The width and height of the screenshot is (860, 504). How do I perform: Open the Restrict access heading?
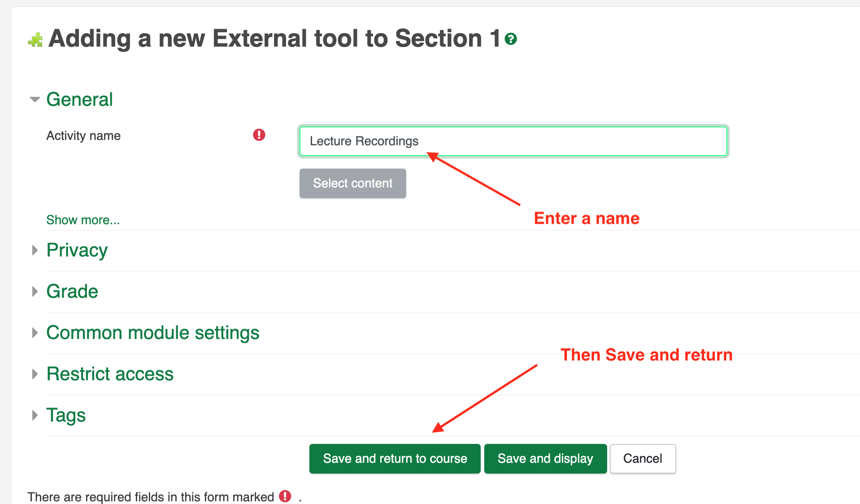[110, 374]
